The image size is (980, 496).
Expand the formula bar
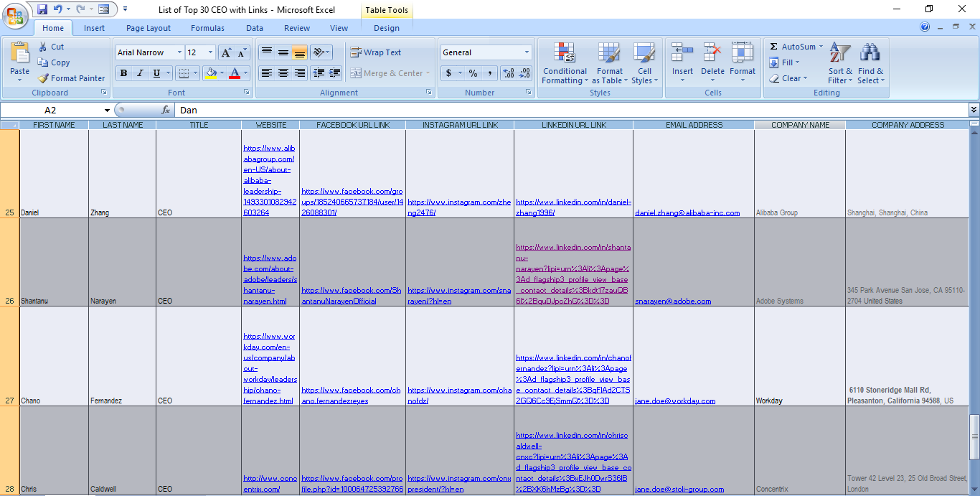[x=974, y=110]
